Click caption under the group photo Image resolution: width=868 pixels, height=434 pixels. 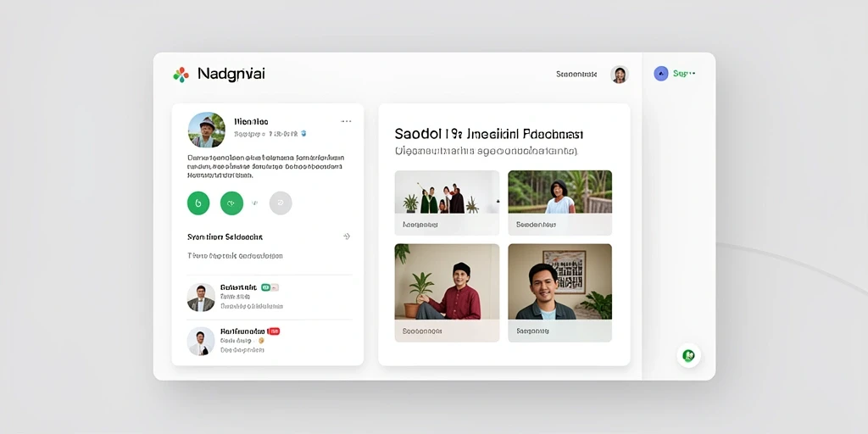(x=420, y=225)
